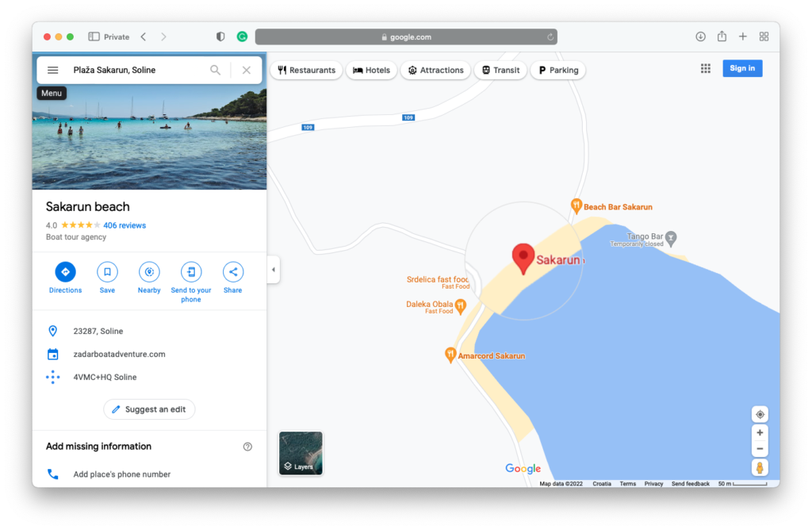Click Suggest an edit button
Screen dimensions: 812x530
149,409
